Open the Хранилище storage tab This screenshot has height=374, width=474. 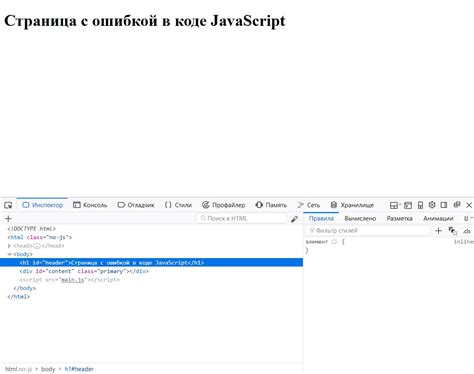click(352, 205)
